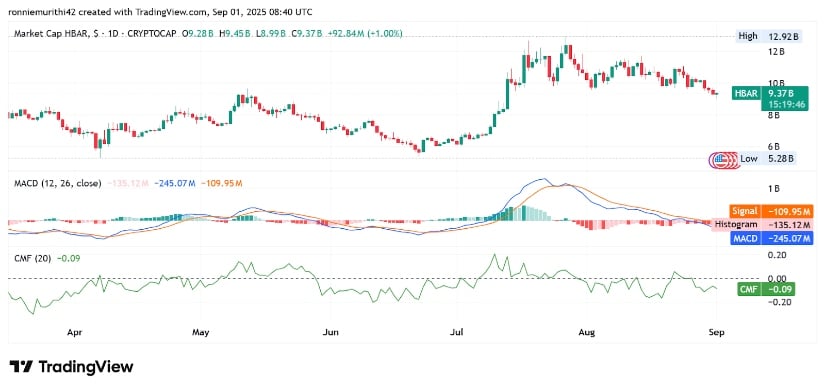Viewport: 825px width, 390px height.
Task: Click the 8 B price axis label
Action: (x=773, y=115)
